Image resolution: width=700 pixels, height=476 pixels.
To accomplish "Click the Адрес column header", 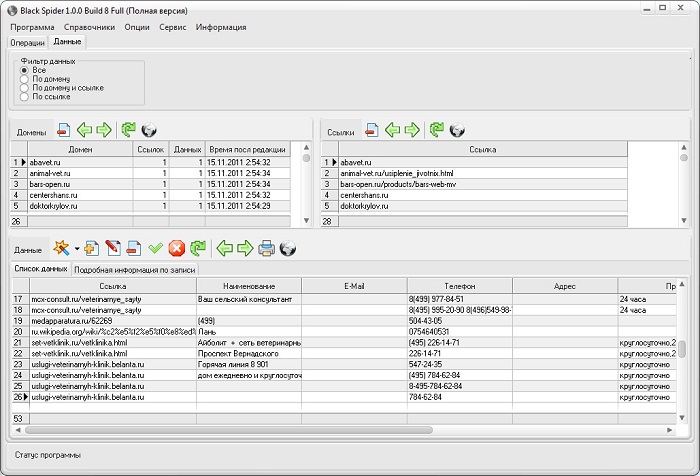I will click(565, 286).
